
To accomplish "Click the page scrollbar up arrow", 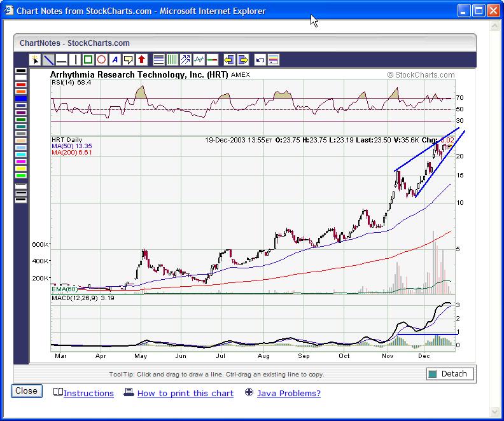I will [x=494, y=26].
